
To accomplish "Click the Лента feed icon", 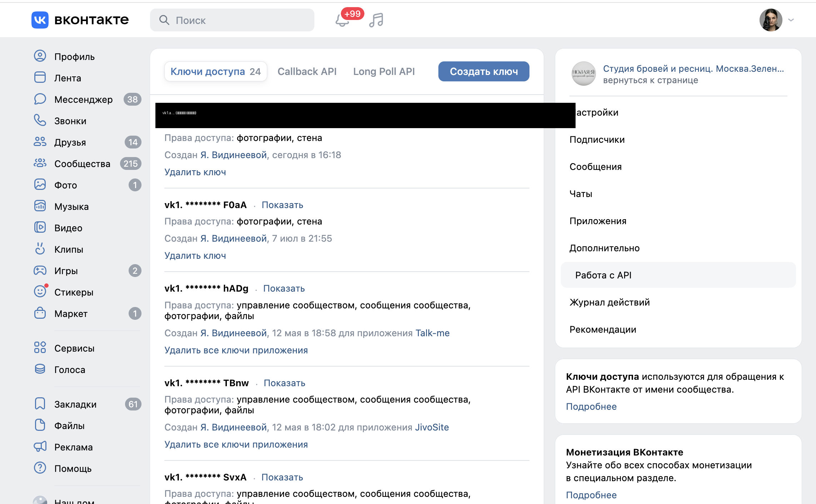I will point(40,78).
